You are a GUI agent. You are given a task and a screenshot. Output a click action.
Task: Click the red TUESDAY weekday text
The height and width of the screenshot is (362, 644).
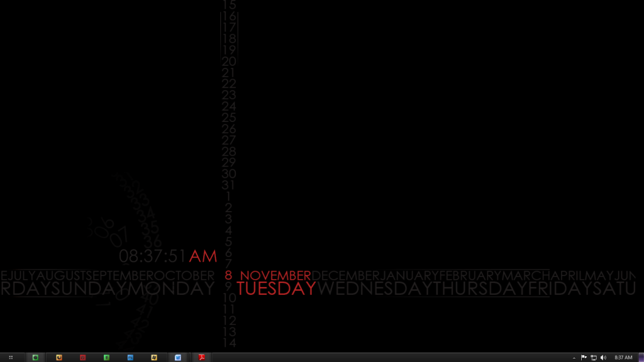[276, 288]
